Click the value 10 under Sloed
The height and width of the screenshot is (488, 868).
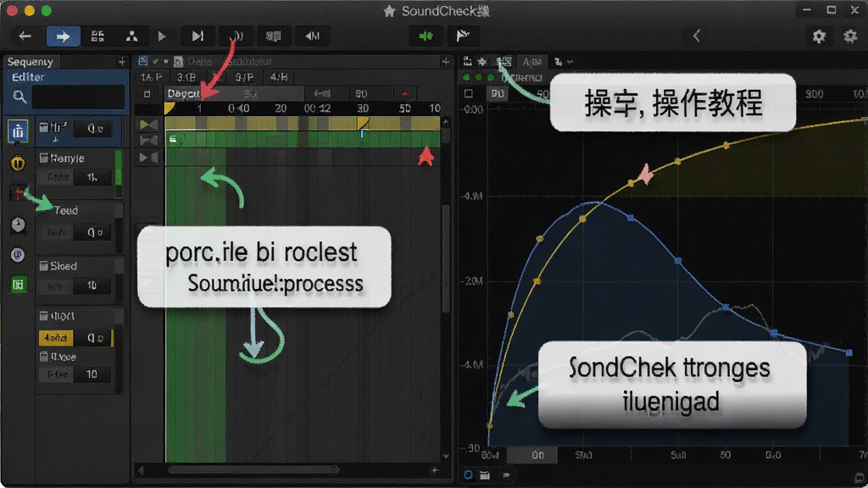[x=92, y=286]
